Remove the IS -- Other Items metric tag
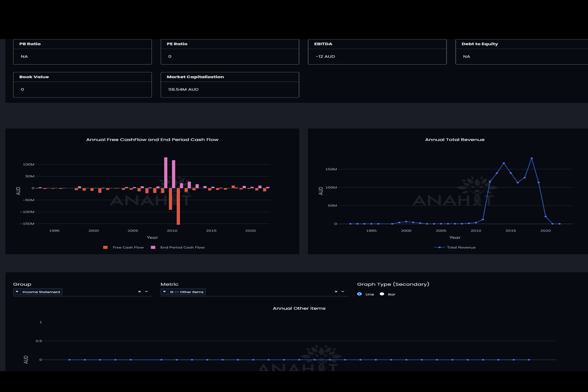The height and width of the screenshot is (392, 588). (164, 292)
